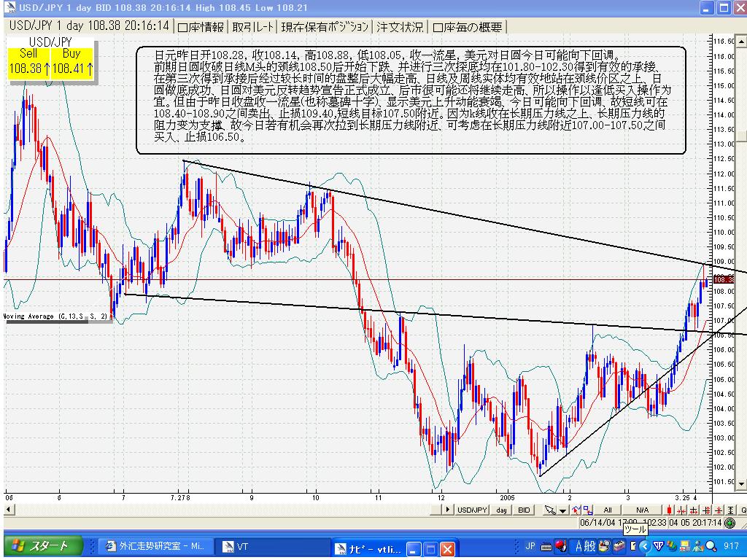
Task: Open the USD/JPY symbol selector button
Action: pyautogui.click(x=472, y=510)
